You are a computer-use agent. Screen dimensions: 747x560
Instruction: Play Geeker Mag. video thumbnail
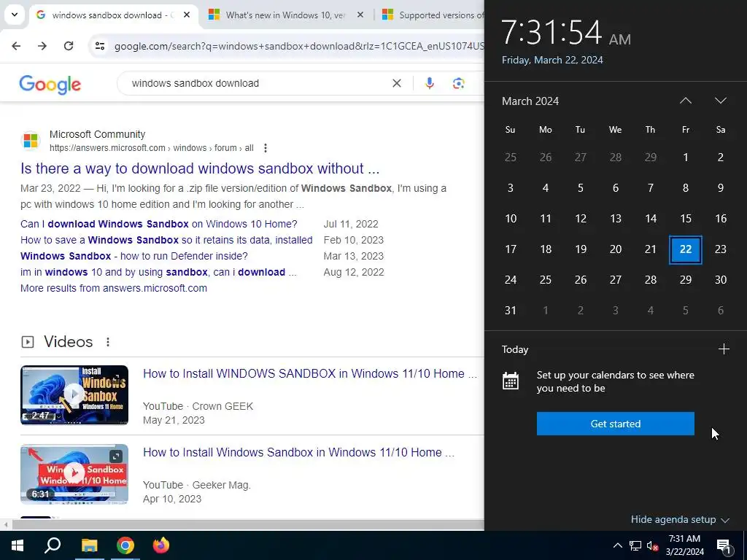[x=74, y=474]
